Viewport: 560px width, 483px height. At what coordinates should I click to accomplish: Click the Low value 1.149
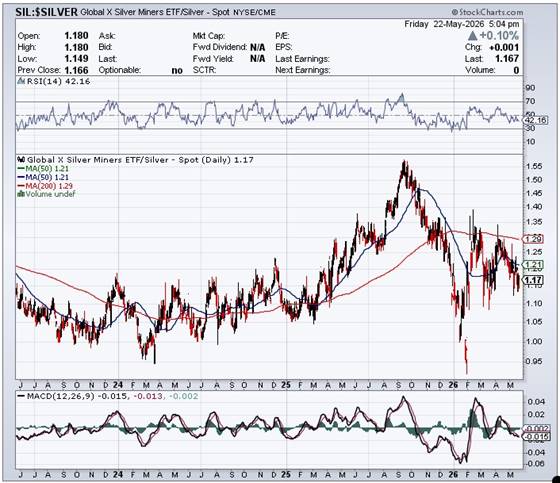pos(76,59)
